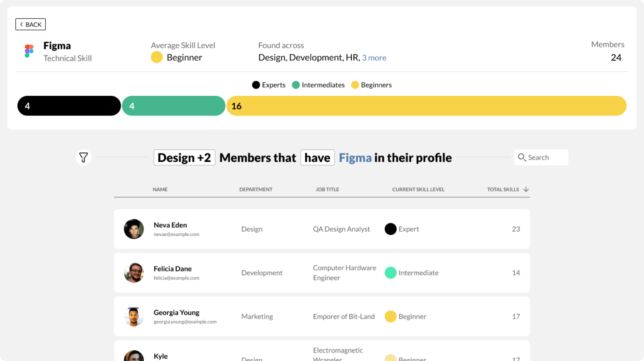Expand the 3 more departments link
This screenshot has width=644, height=361.
[374, 57]
